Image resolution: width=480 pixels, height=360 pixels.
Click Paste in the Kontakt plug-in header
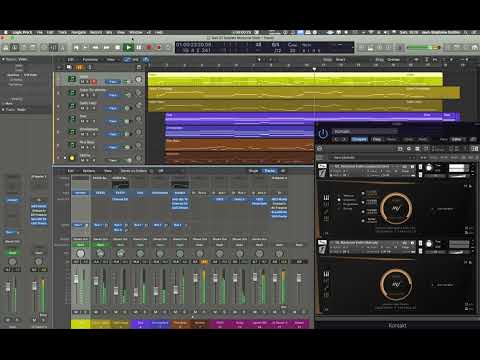(x=391, y=139)
